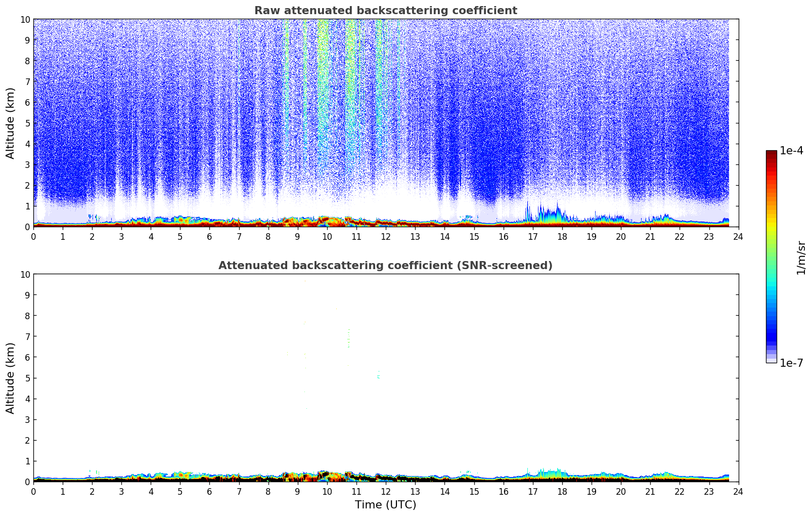Click hour 18 tick label on top plot
The image size is (812, 516).
[x=562, y=237]
